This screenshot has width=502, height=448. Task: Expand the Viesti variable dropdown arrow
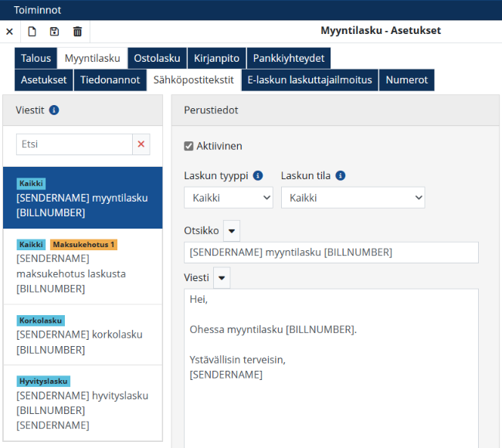222,277
